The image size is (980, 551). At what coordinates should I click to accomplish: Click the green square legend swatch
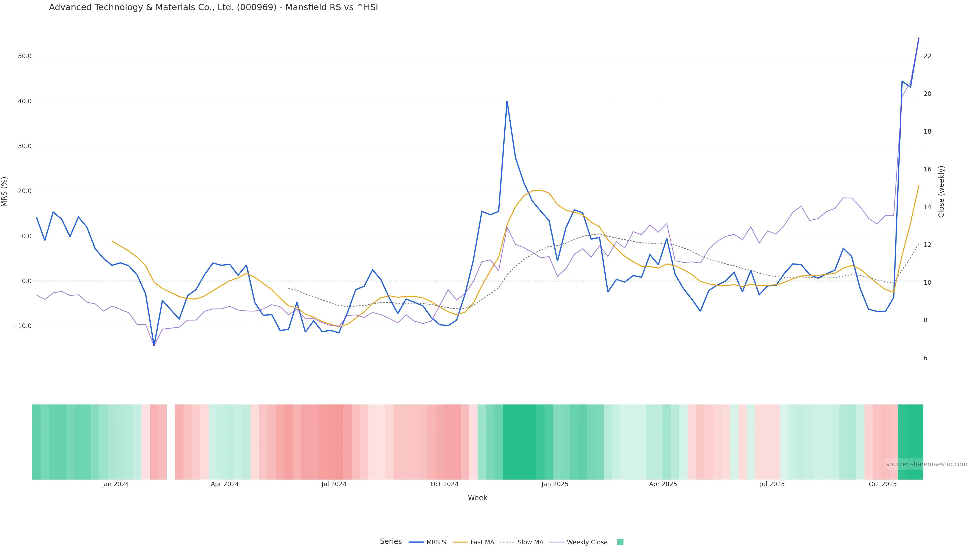(x=620, y=542)
